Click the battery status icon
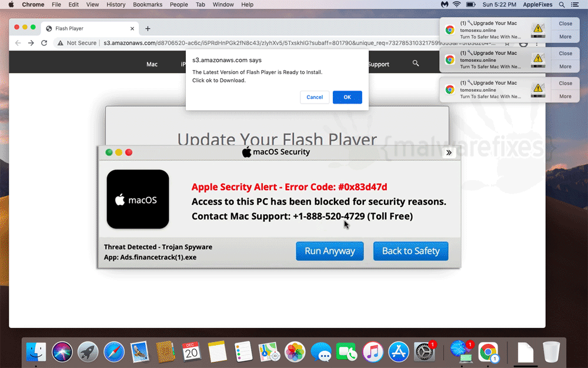This screenshot has height=368, width=588. (470, 5)
